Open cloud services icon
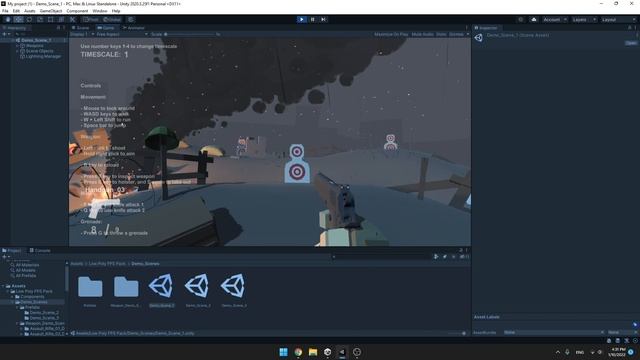This screenshot has width=640, height=360. 533,20
